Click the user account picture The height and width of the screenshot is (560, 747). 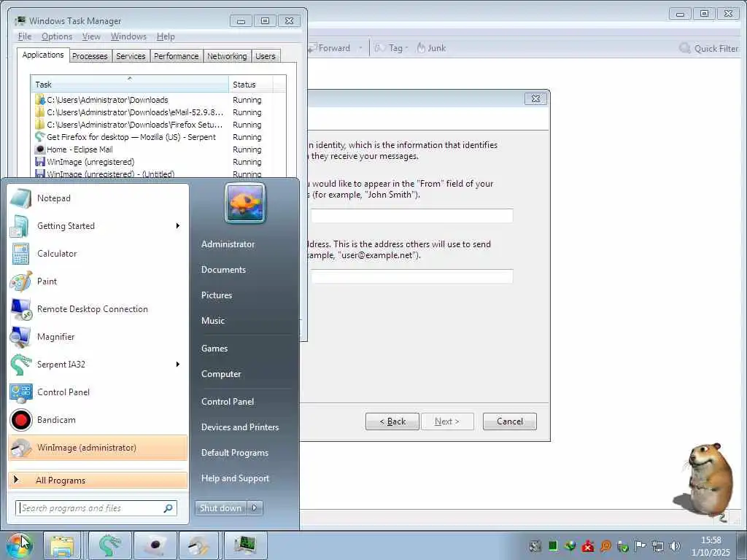[x=245, y=203]
